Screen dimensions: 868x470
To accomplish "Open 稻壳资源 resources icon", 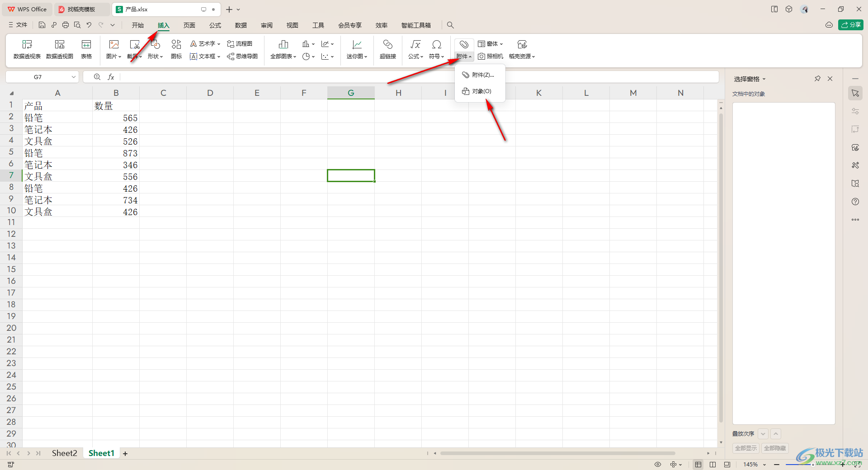I will coord(522,44).
